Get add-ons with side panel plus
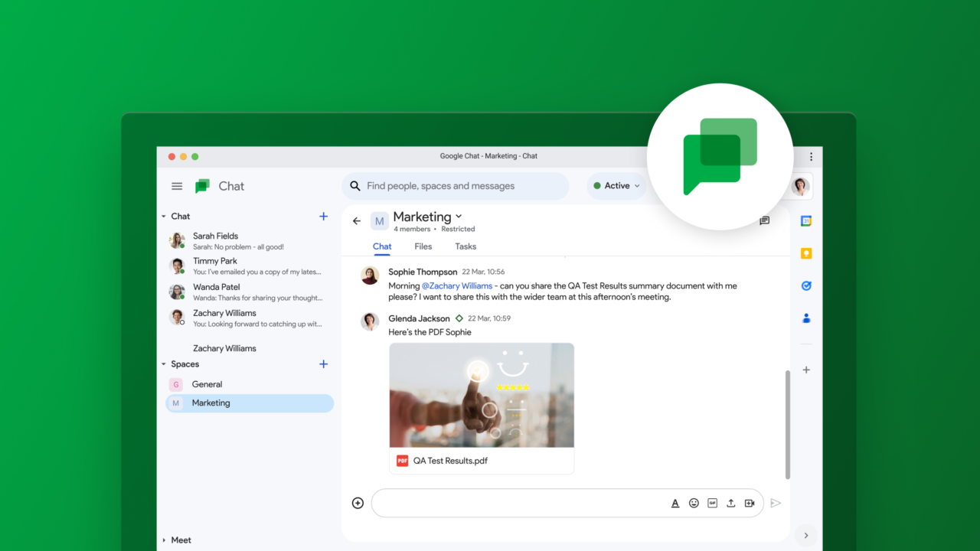Image resolution: width=980 pixels, height=551 pixels. (806, 370)
